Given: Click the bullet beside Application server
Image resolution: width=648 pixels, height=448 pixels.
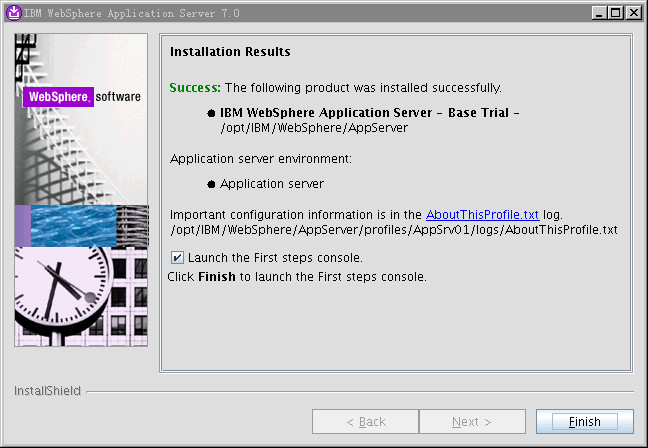Looking at the screenshot, I should (x=211, y=184).
